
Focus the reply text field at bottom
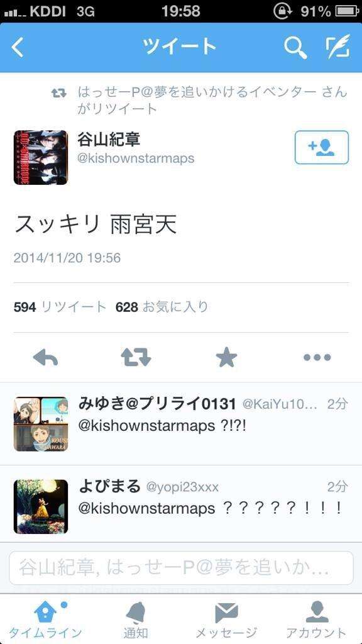[x=181, y=568]
